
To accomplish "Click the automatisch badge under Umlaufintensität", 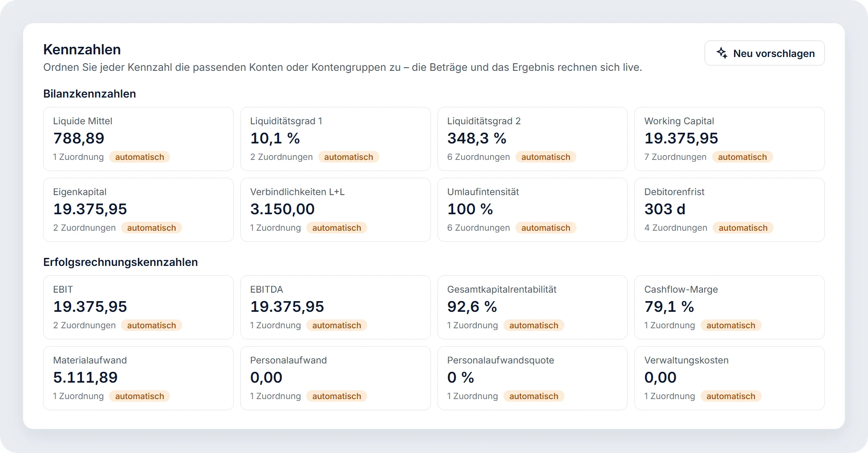I will (x=546, y=228).
